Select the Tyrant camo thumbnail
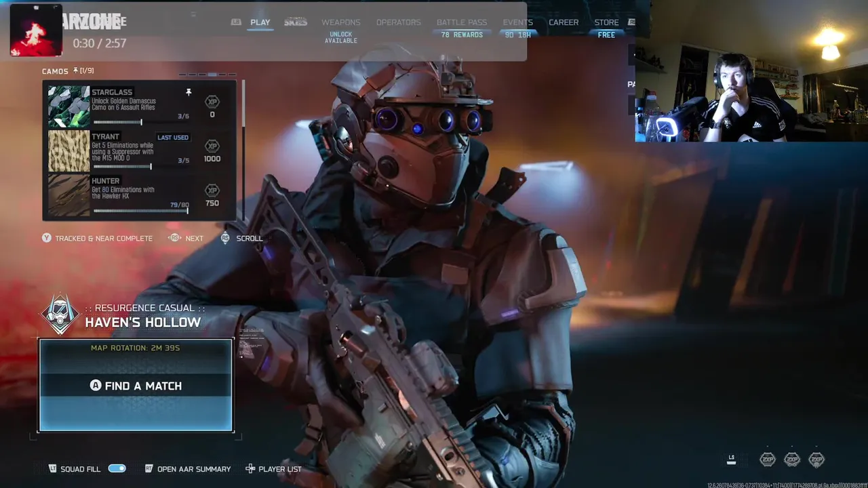This screenshot has height=488, width=868. click(x=68, y=151)
